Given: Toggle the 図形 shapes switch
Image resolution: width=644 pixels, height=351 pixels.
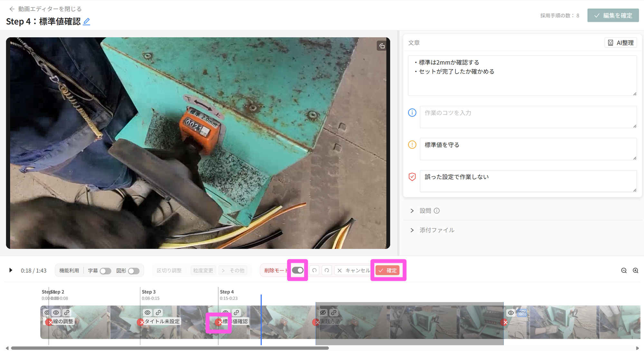Looking at the screenshot, I should (134, 271).
